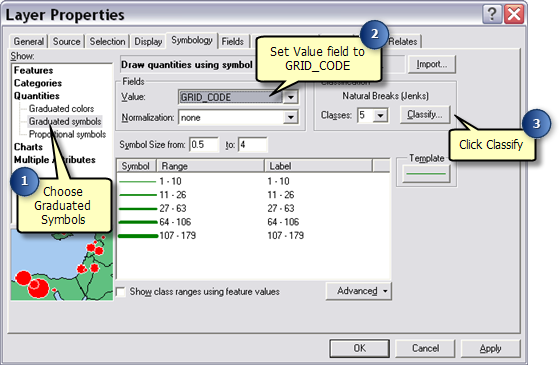Viewport: 559px width, 365px height.
Task: Switch to the General tab
Action: (x=29, y=41)
